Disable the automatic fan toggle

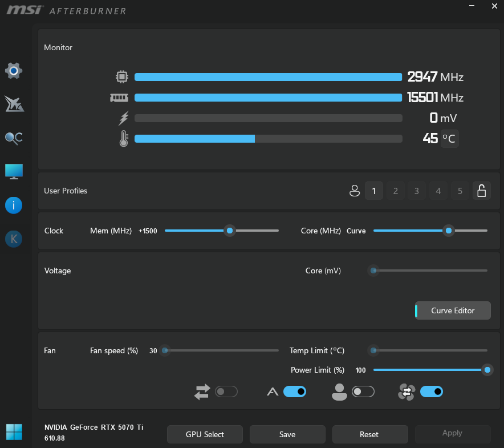coord(295,392)
